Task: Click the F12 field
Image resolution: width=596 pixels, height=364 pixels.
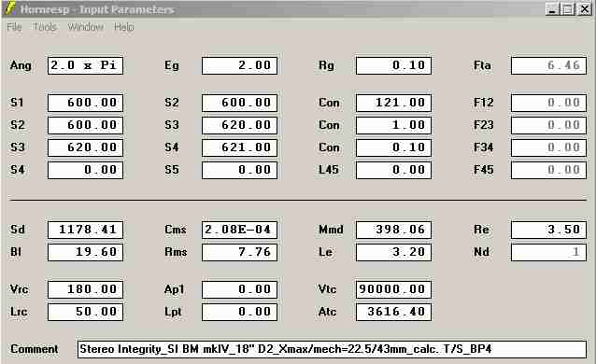Action: [x=548, y=103]
